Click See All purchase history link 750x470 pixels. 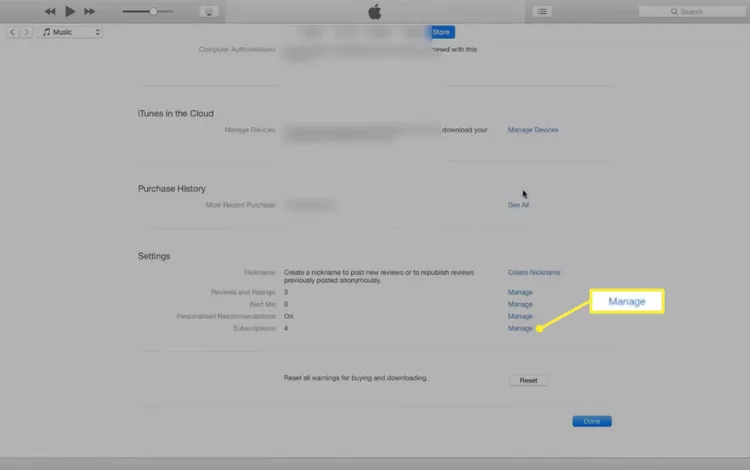click(518, 205)
